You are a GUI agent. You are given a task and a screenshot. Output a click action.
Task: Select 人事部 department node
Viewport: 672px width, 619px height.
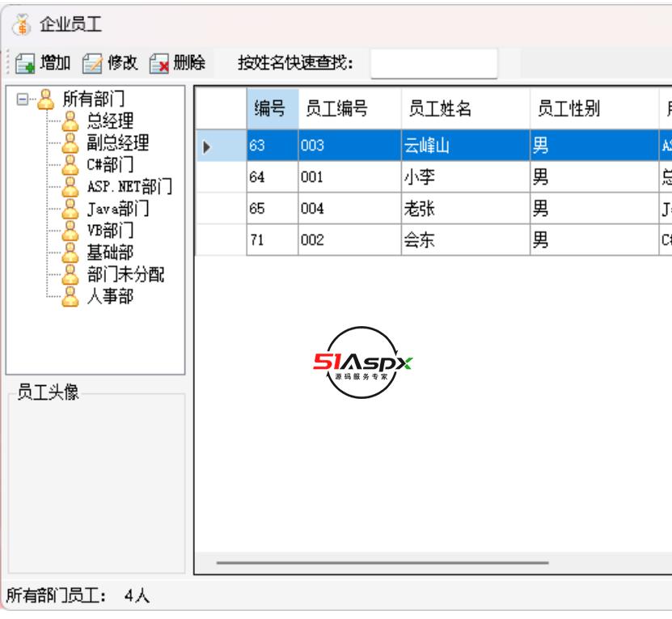[x=110, y=296]
